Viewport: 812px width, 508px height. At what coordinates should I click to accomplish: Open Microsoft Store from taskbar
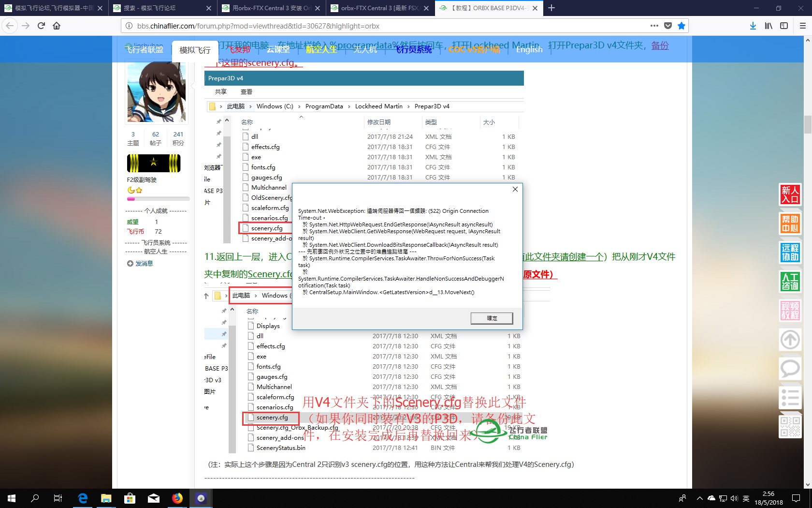tap(130, 498)
